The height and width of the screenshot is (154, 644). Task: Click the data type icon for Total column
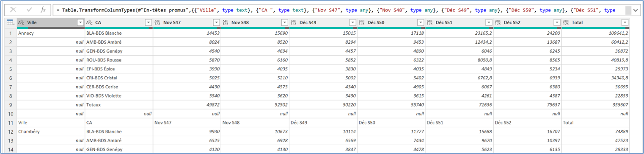[x=566, y=22]
